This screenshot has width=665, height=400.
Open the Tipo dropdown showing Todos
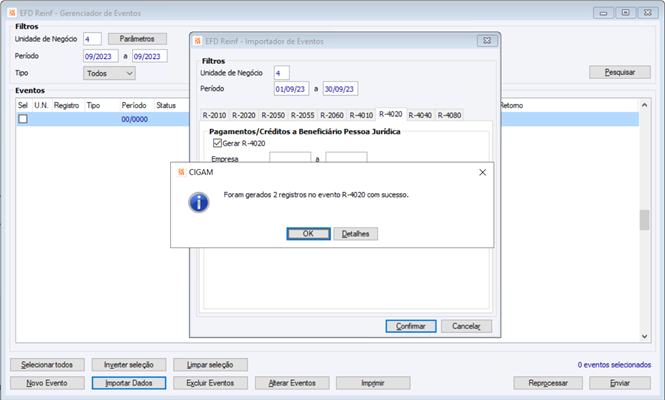(109, 73)
